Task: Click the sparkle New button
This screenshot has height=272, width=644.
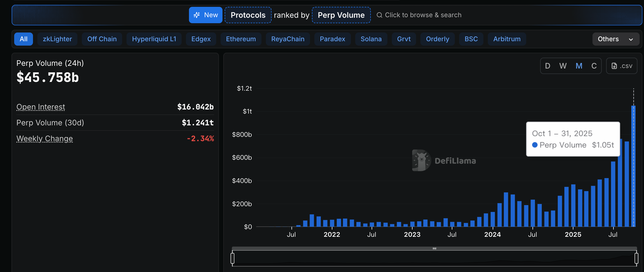Action: (x=206, y=15)
